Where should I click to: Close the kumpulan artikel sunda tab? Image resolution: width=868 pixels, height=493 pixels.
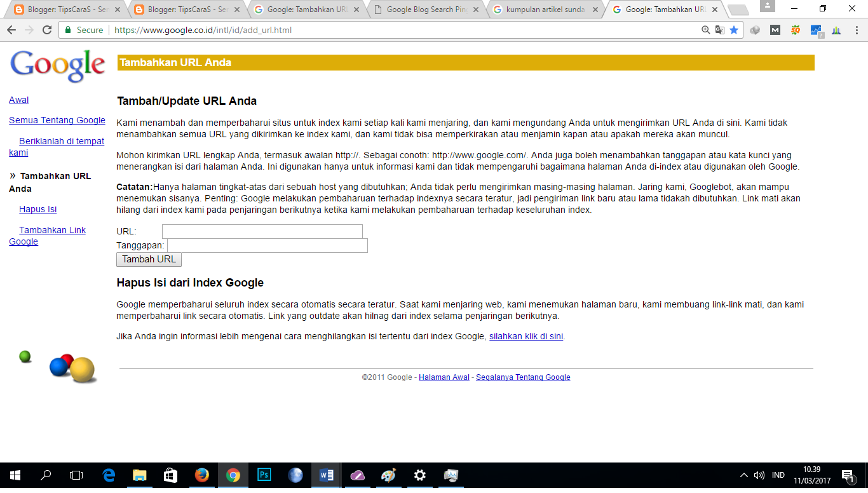(595, 10)
